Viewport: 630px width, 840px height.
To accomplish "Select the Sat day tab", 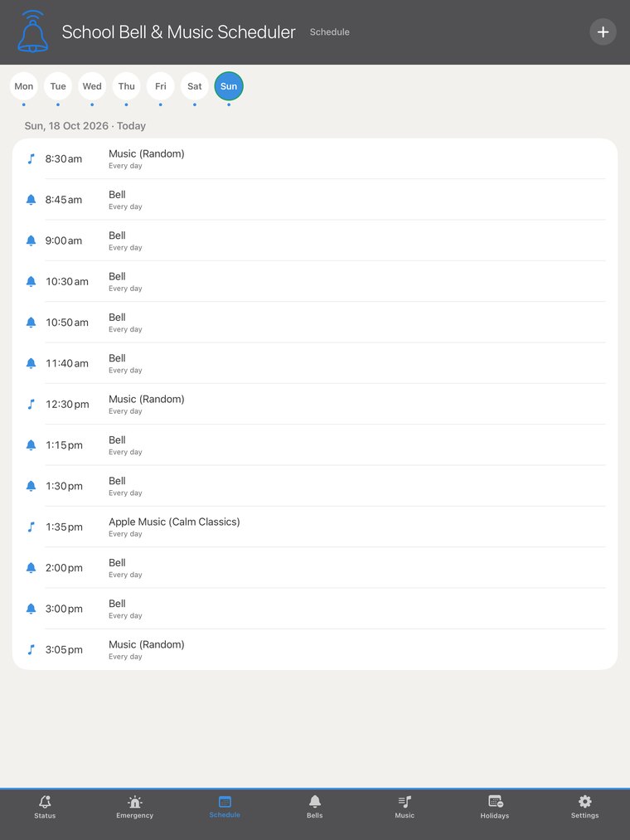I will (195, 86).
